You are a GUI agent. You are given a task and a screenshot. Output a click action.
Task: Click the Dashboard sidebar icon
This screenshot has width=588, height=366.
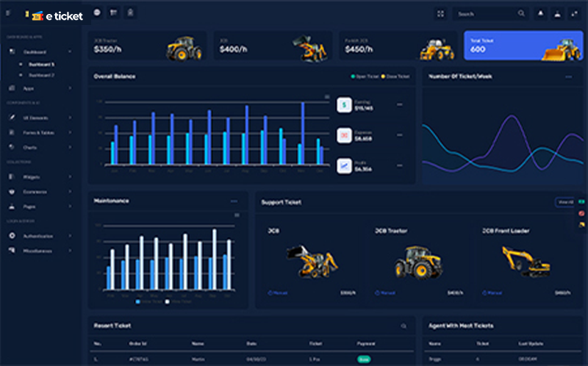point(12,51)
